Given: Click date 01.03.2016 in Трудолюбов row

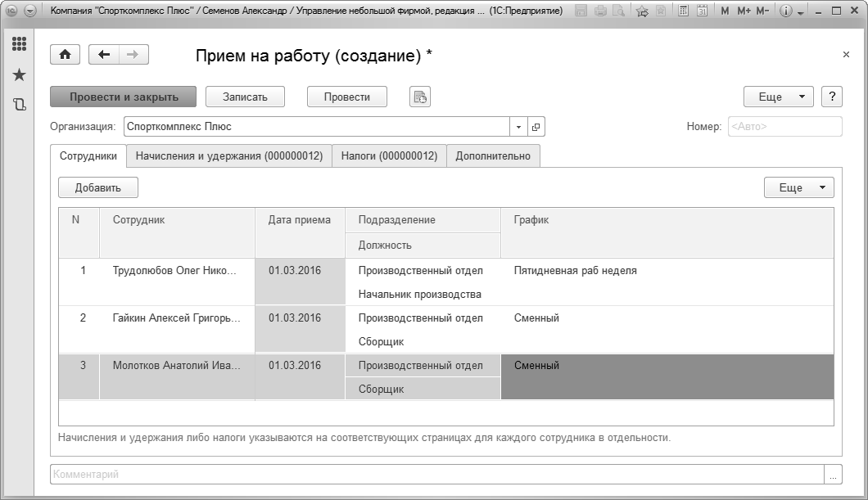Looking at the screenshot, I should click(x=300, y=282).
